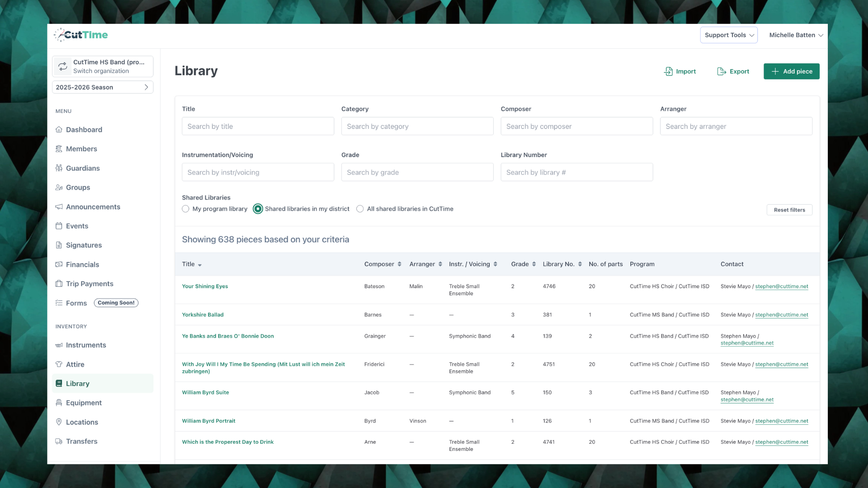Open the Import icon above the library
868x488 pixels.
pos(669,71)
